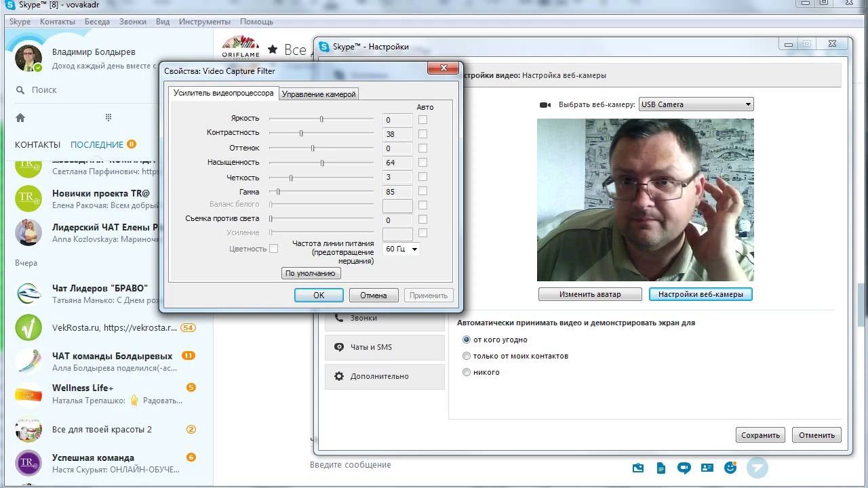868x488 pixels.
Task: Click the round send message button
Action: [x=757, y=467]
